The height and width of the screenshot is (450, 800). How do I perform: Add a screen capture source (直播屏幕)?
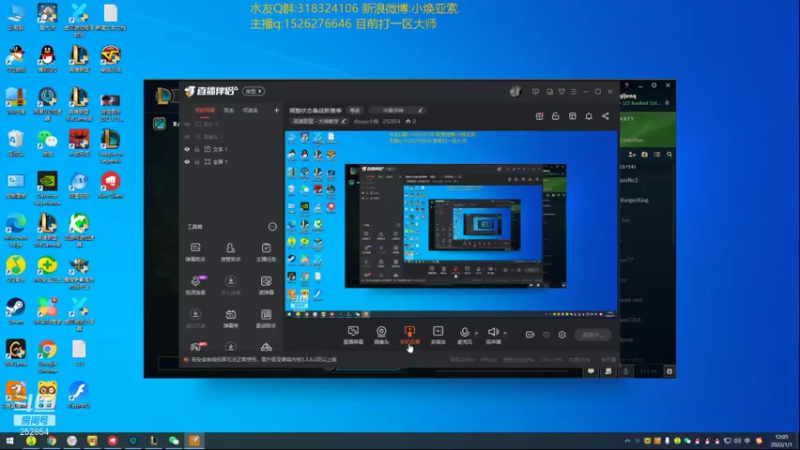[x=353, y=335]
